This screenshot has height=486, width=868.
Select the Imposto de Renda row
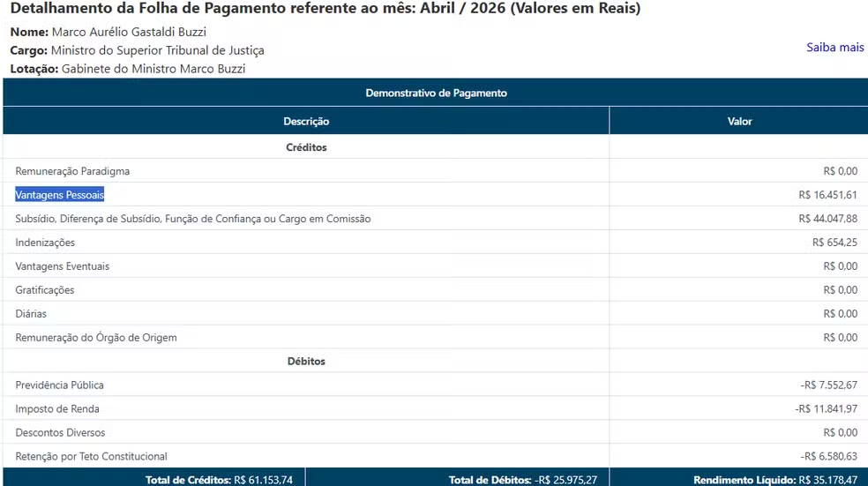[436, 409]
